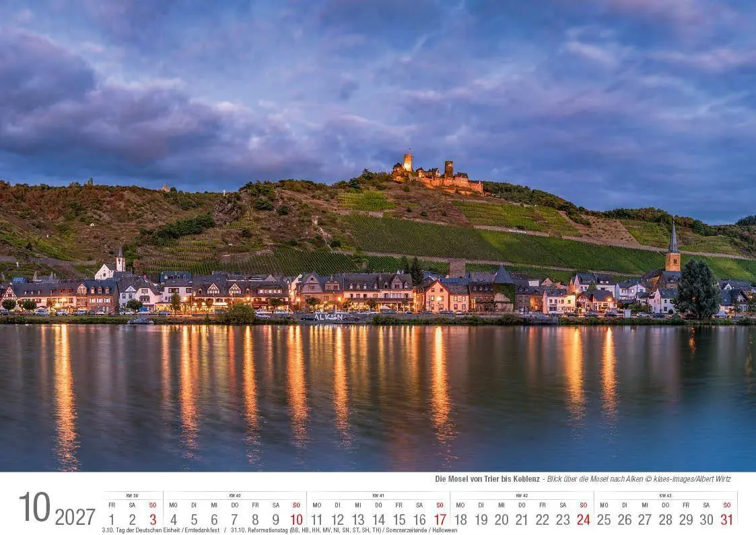Click date 18 in the calendar row

460,519
